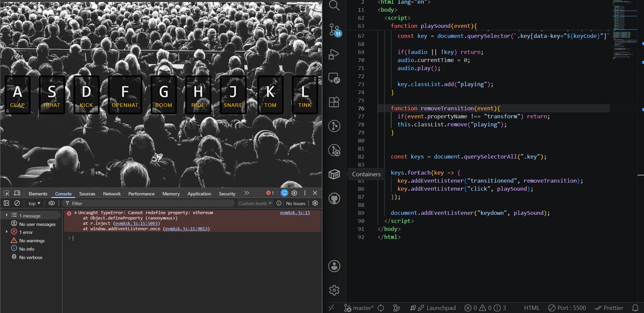Viewport: 644px width, 313px height.
Task: Expand the 1 message sidebar group
Action: (6, 215)
